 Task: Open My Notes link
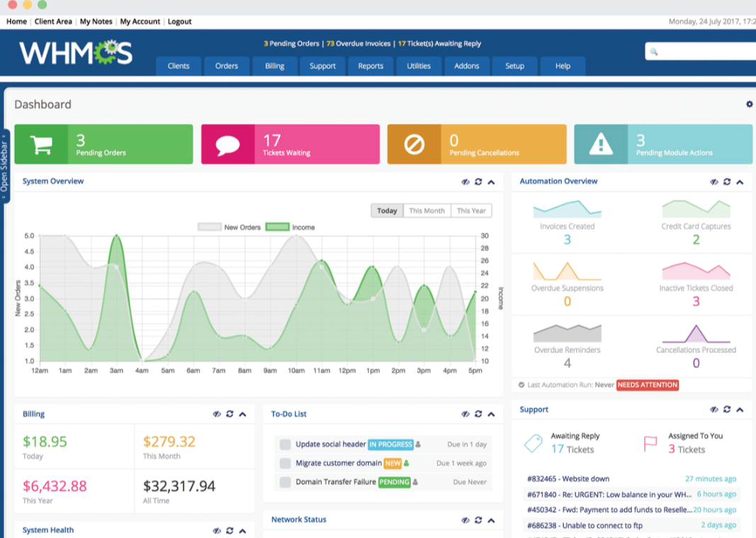[x=96, y=21]
